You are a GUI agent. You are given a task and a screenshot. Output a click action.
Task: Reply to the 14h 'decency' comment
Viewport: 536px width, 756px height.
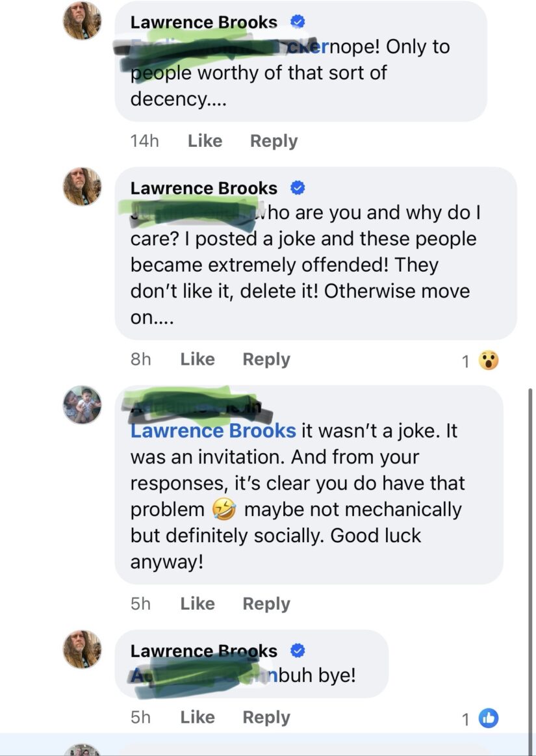pos(274,141)
